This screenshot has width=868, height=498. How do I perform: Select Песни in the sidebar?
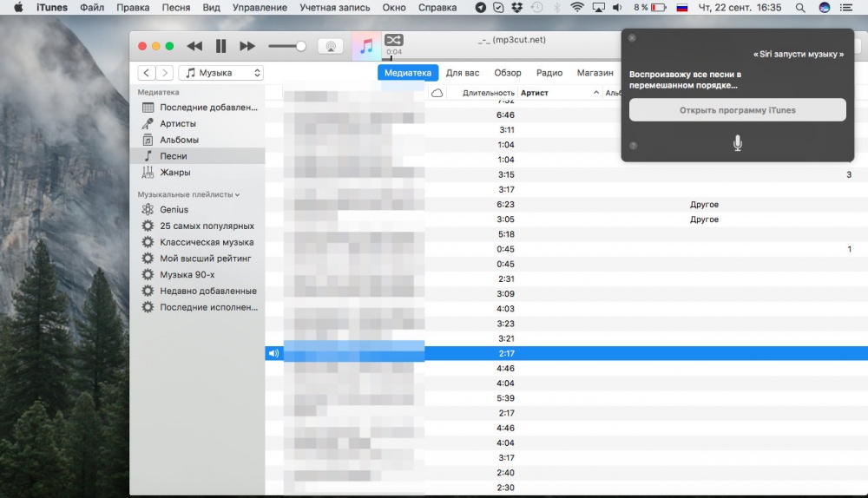tap(198, 156)
